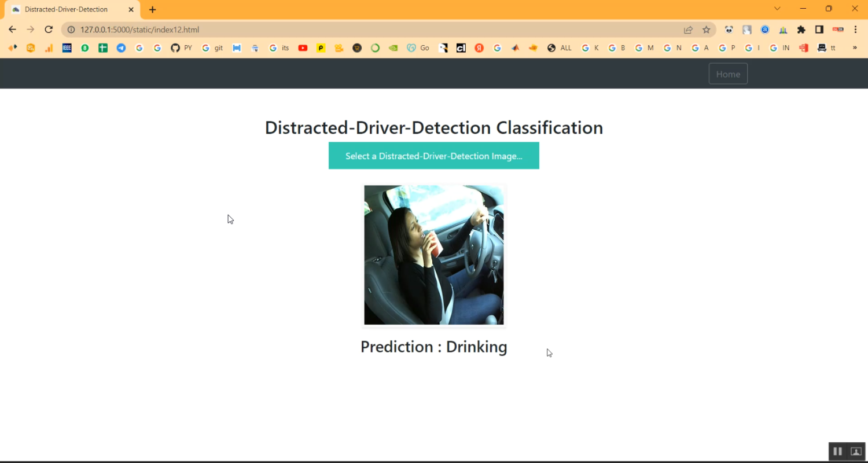The width and height of the screenshot is (868, 463).
Task: Open a new browser tab
Action: [x=153, y=10]
